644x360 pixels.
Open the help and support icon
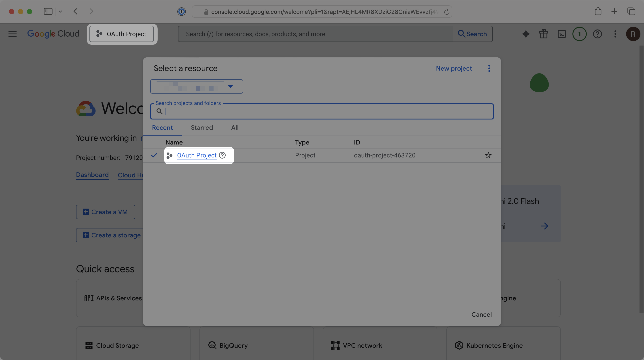pos(597,34)
